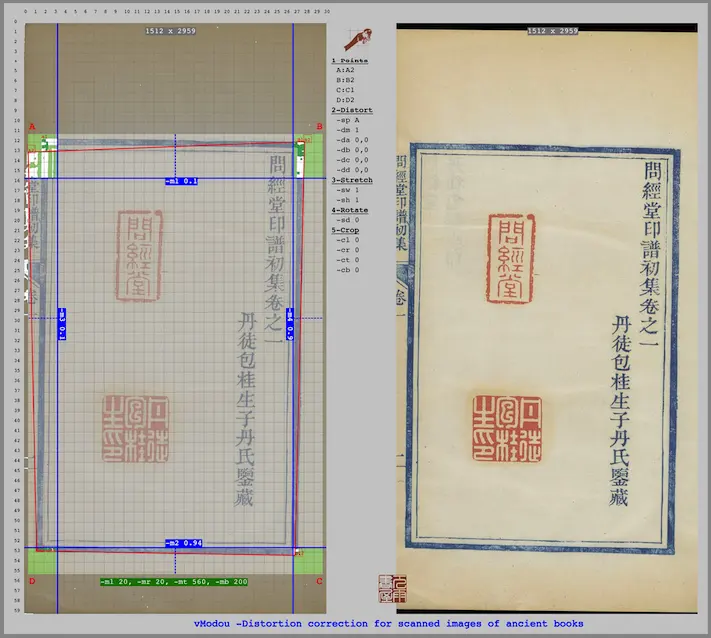Click the corrected preview image on right

pyautogui.click(x=547, y=318)
